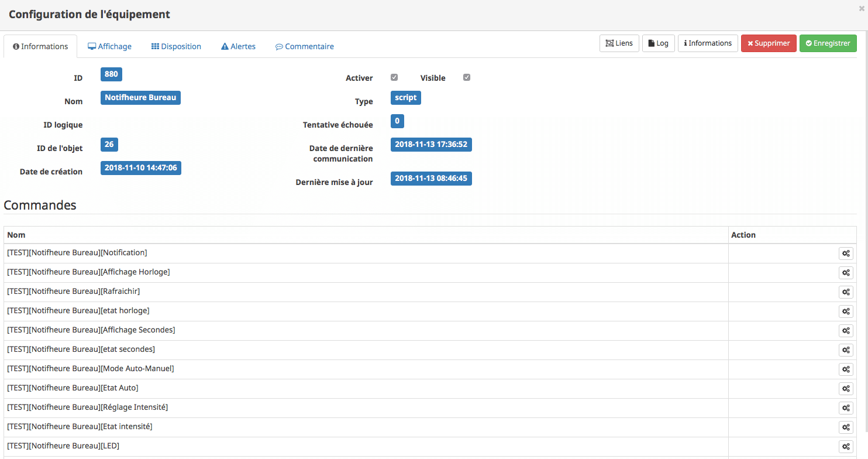868x459 pixels.
Task: Open config gear for the Notification command
Action: click(x=846, y=254)
